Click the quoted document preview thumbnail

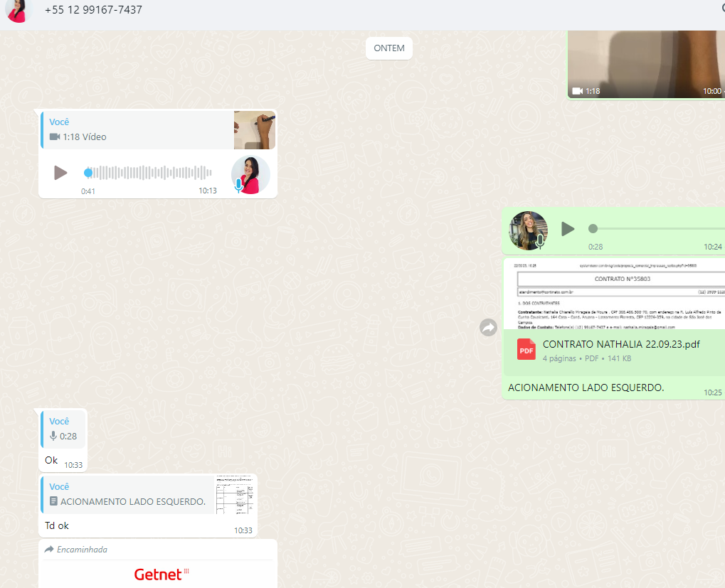[236, 495]
